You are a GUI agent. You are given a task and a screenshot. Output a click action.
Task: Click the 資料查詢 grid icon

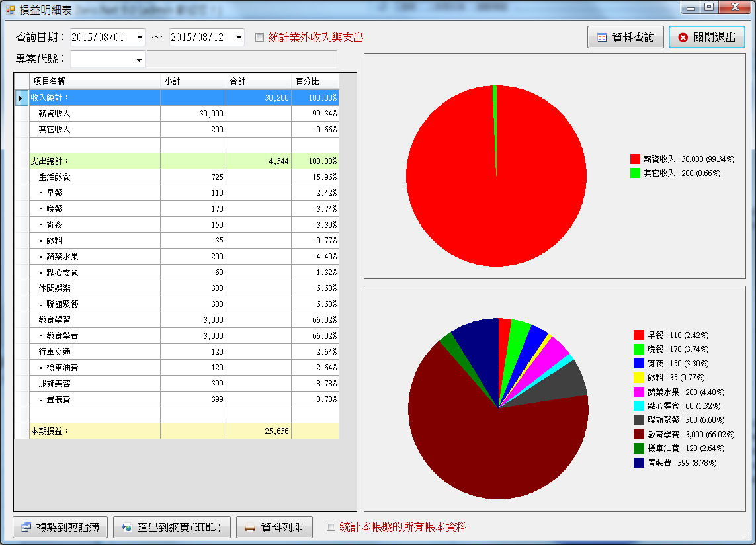click(601, 36)
